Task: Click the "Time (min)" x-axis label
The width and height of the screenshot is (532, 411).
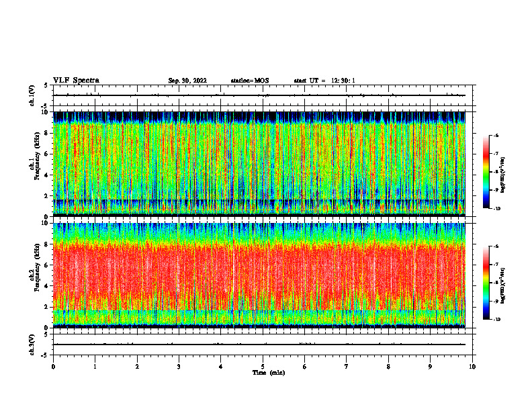Action: click(269, 373)
